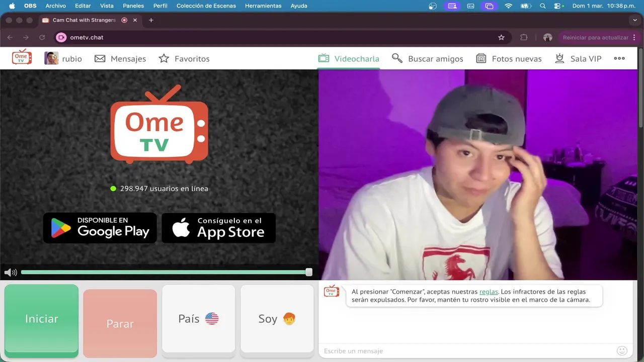Open the Soy gender selector

(277, 319)
